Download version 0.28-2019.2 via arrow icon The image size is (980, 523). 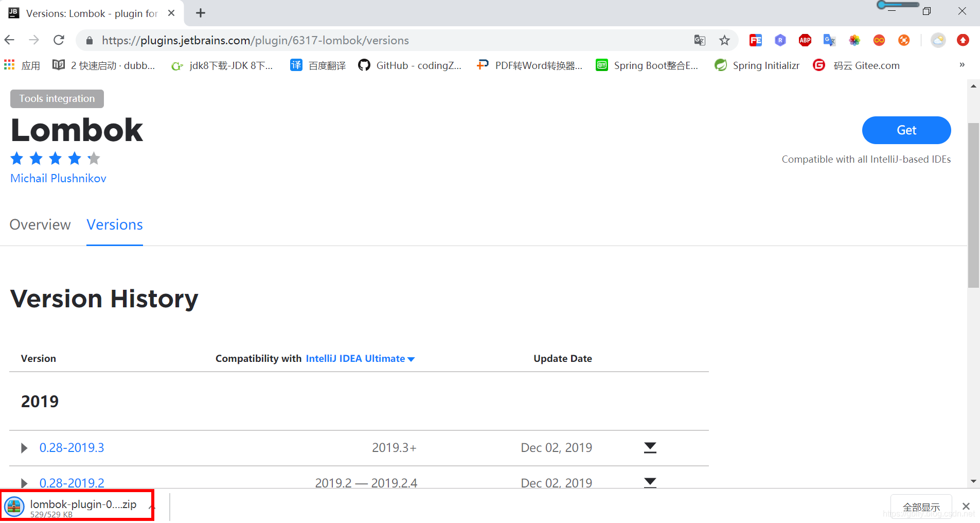click(x=650, y=482)
